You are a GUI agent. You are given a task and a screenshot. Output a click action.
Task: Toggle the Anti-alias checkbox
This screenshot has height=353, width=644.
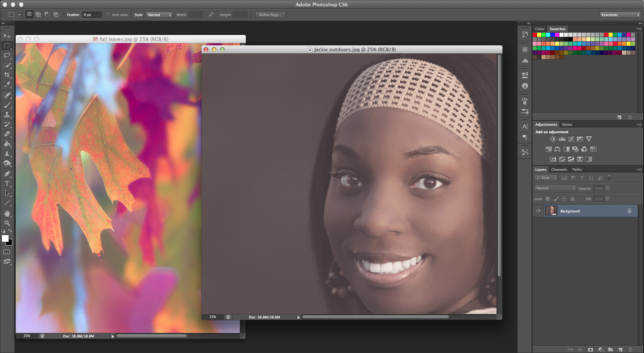pyautogui.click(x=108, y=15)
